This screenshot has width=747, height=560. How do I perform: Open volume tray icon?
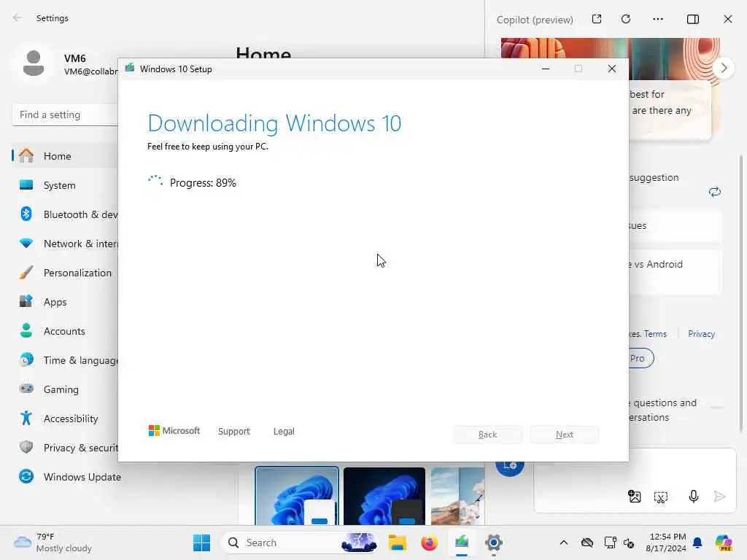tap(629, 542)
